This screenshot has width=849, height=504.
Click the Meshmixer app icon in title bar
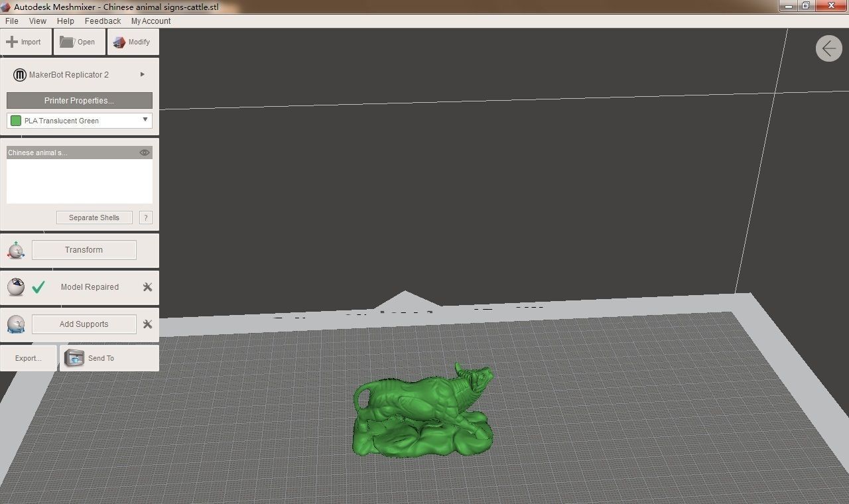pyautogui.click(x=6, y=7)
